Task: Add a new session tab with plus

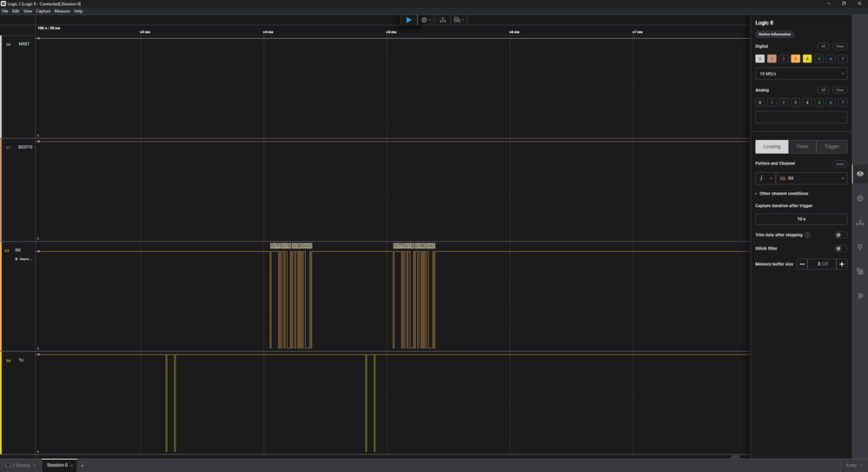Action: 83,465
